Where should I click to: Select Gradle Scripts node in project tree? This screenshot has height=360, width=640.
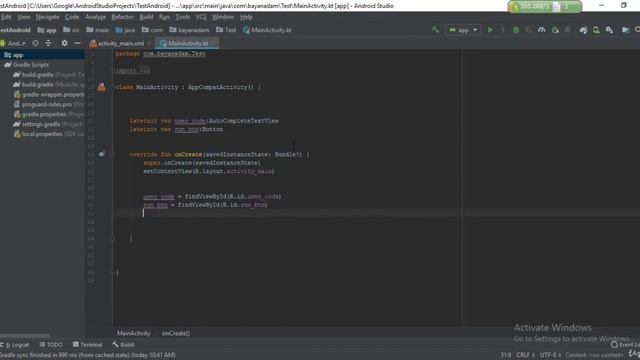tap(42, 65)
